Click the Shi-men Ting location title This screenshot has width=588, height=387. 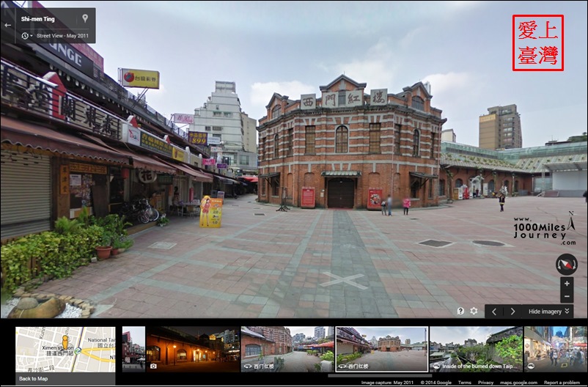point(37,19)
